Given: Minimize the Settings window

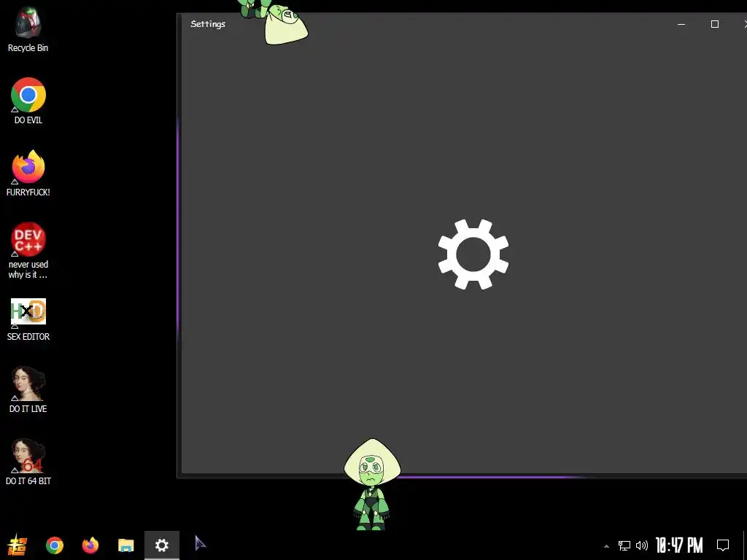Looking at the screenshot, I should pyautogui.click(x=681, y=24).
